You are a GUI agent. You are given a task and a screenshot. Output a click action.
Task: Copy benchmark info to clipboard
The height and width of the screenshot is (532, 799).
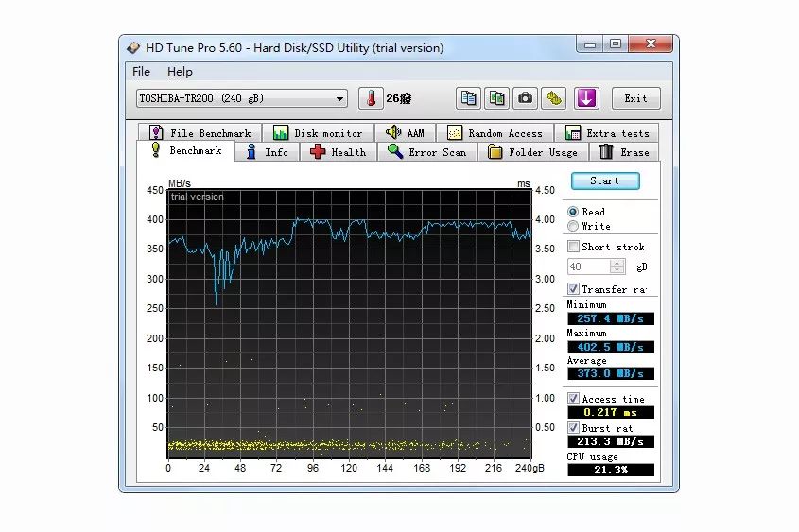point(469,98)
